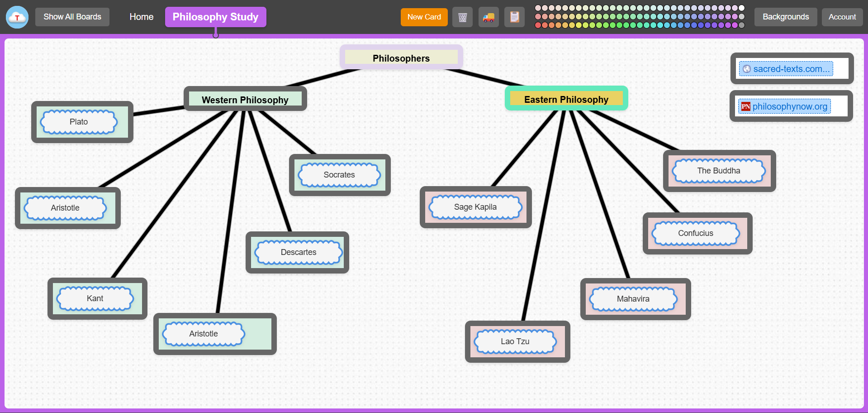Open the sacred-texts.com link

[791, 69]
